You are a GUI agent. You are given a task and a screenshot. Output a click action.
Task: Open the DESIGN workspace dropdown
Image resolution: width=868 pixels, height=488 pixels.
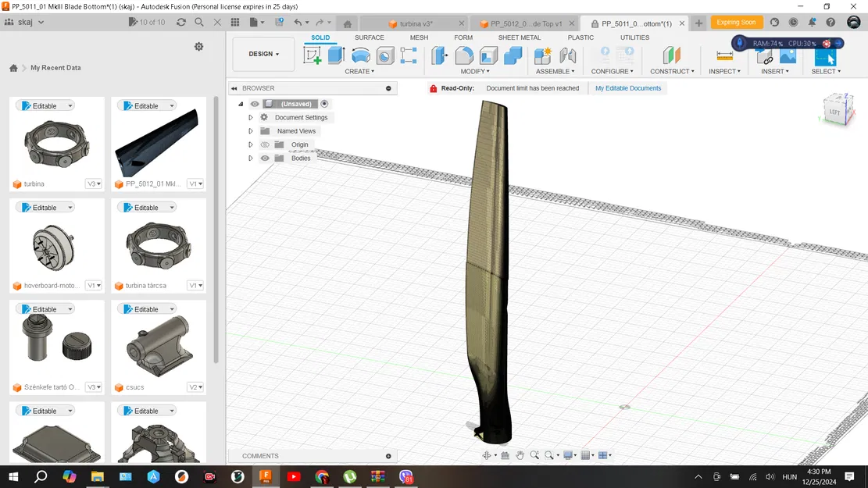263,54
